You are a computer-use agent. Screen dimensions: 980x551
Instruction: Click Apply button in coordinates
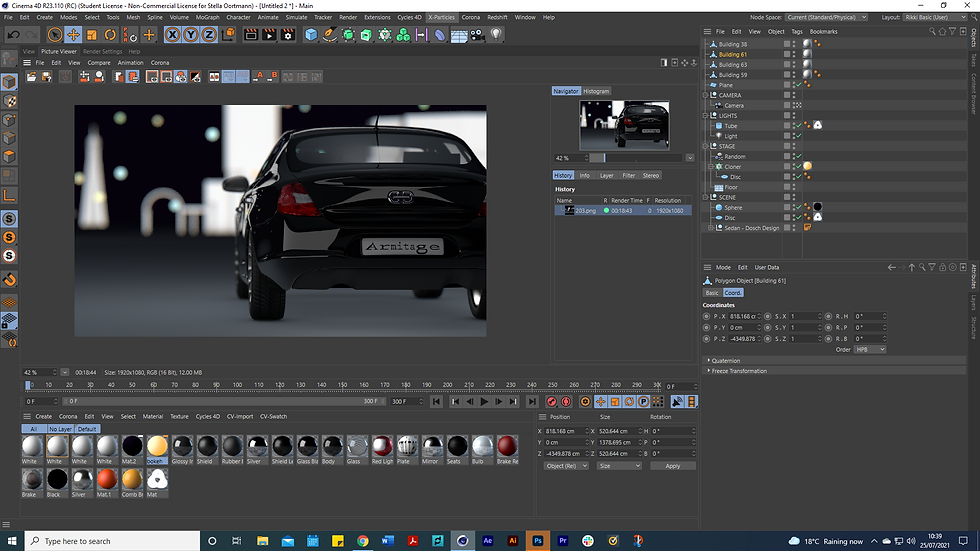click(673, 466)
